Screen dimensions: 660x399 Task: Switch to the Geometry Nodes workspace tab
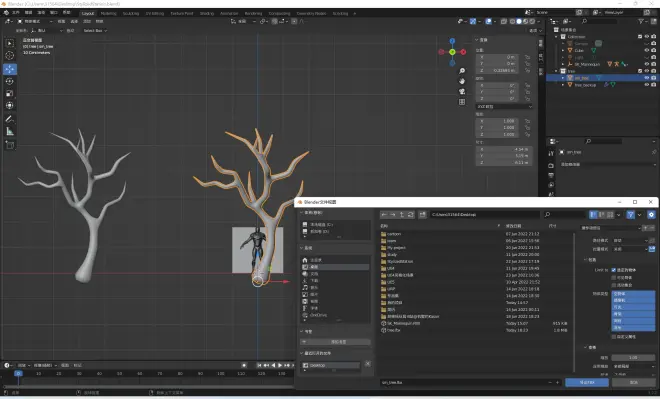(311, 13)
